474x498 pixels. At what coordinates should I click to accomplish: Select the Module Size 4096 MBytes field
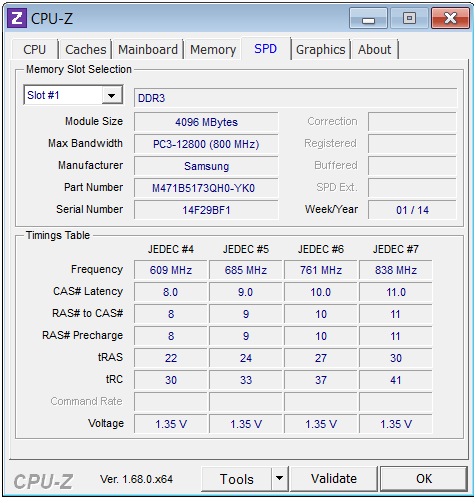tap(206, 122)
